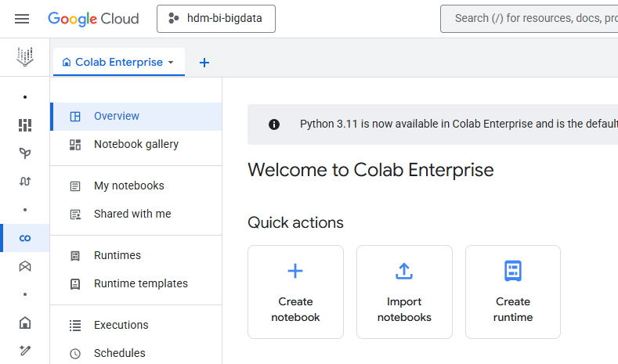
Task: Click the Create notebook quick action
Action: (295, 292)
